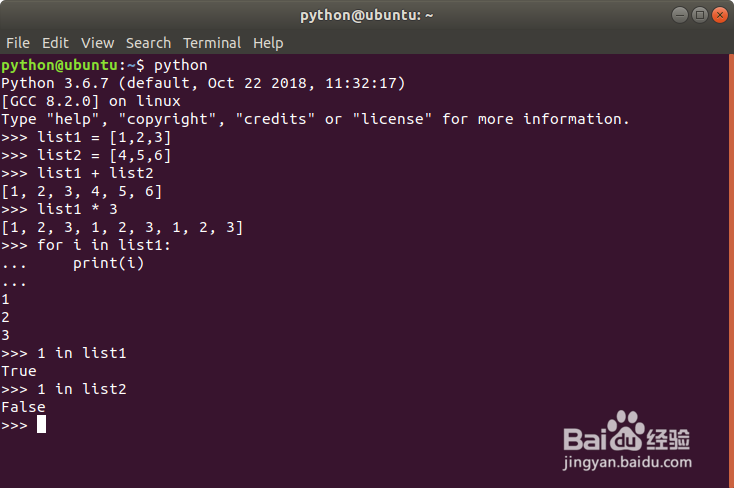
Task: Open the Terminal menu
Action: (x=212, y=43)
